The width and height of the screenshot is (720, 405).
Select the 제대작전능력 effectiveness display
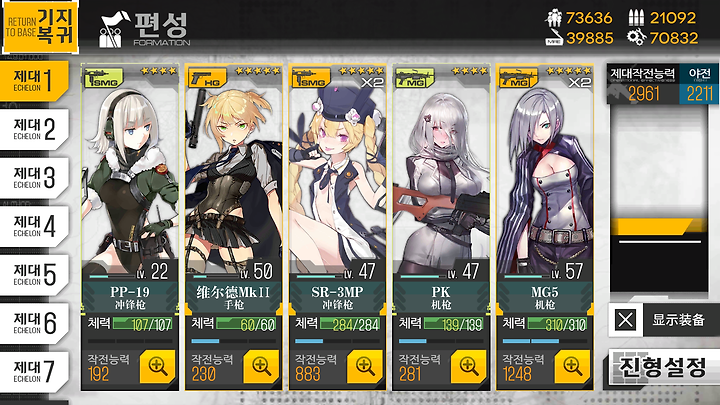[643, 84]
